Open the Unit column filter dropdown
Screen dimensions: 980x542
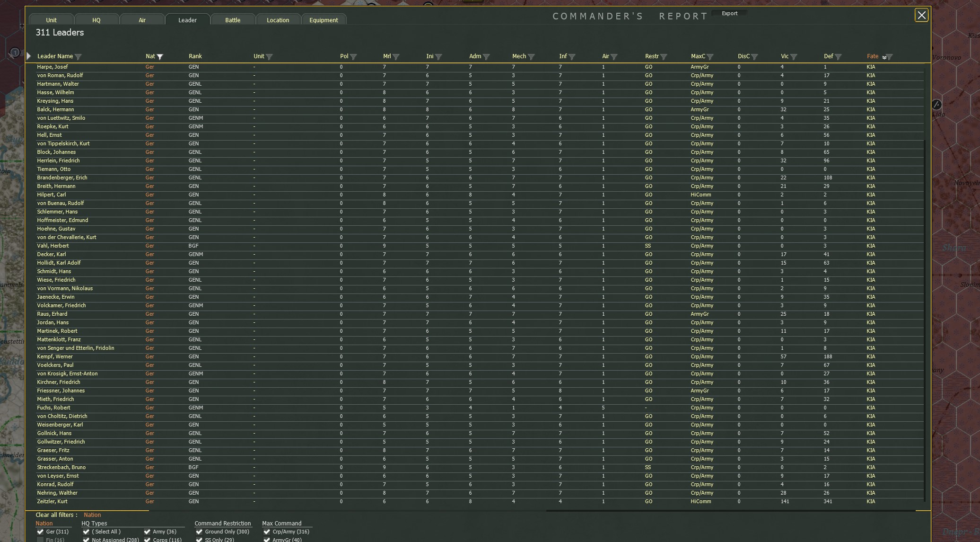coord(269,57)
